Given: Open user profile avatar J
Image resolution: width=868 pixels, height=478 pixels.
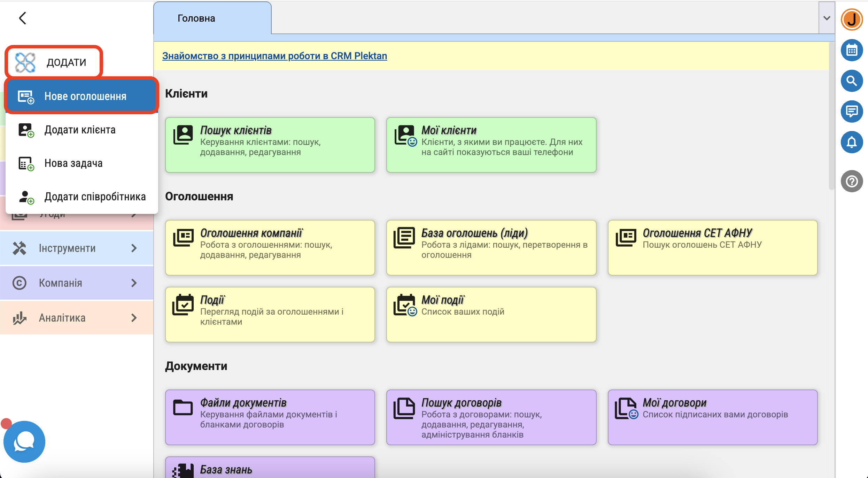Looking at the screenshot, I should [x=852, y=20].
